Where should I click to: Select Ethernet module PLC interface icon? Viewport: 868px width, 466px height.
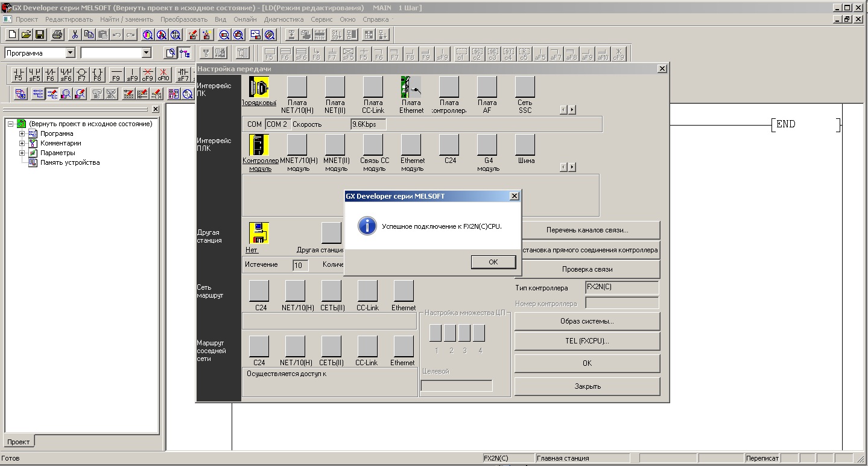(x=411, y=145)
